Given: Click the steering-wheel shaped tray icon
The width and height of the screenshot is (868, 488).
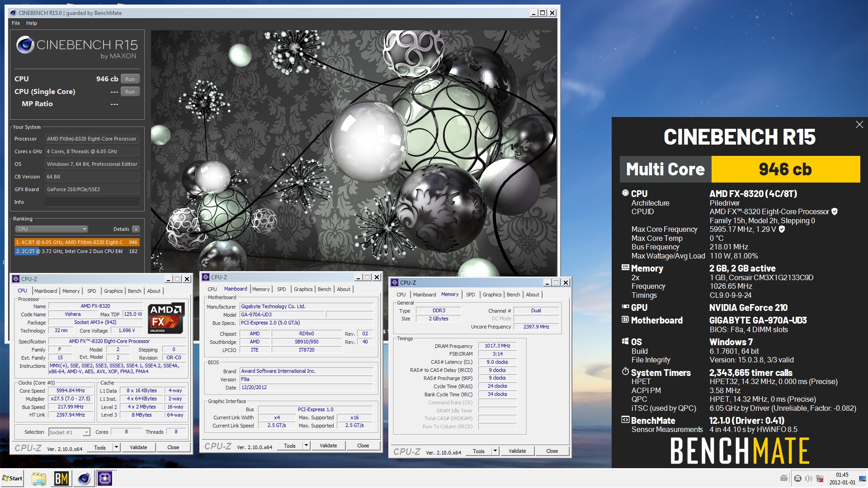Looking at the screenshot, I should [x=798, y=479].
